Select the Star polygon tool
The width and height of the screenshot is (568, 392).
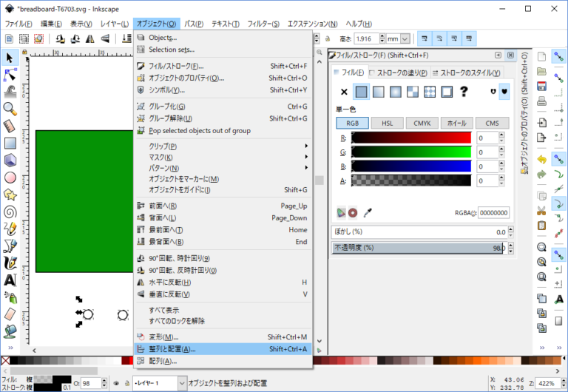click(x=10, y=195)
